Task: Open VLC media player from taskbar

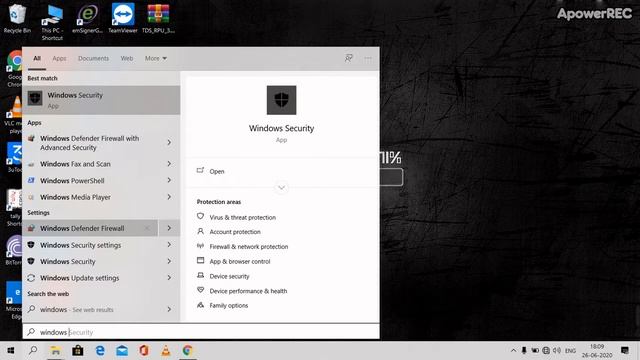Action: pyautogui.click(x=166, y=351)
